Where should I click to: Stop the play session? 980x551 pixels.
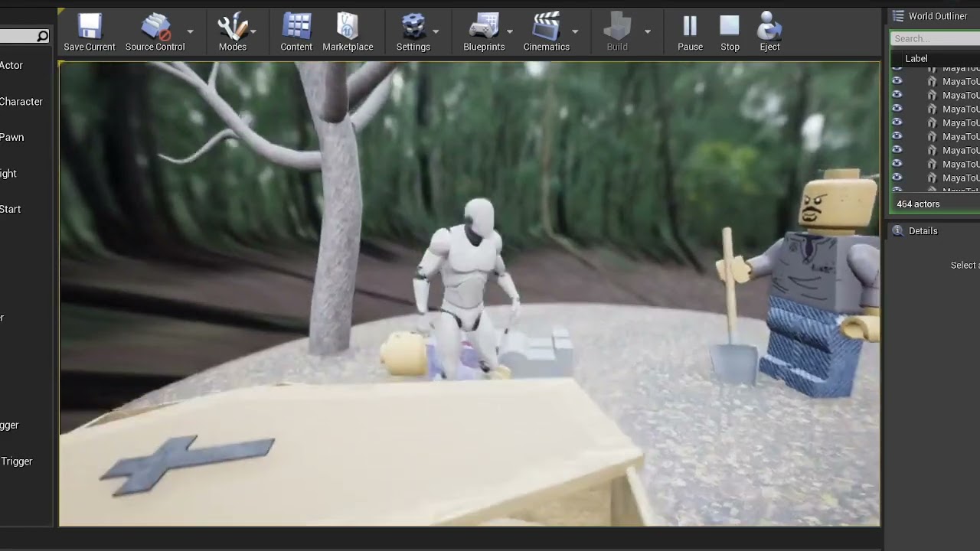(x=730, y=32)
